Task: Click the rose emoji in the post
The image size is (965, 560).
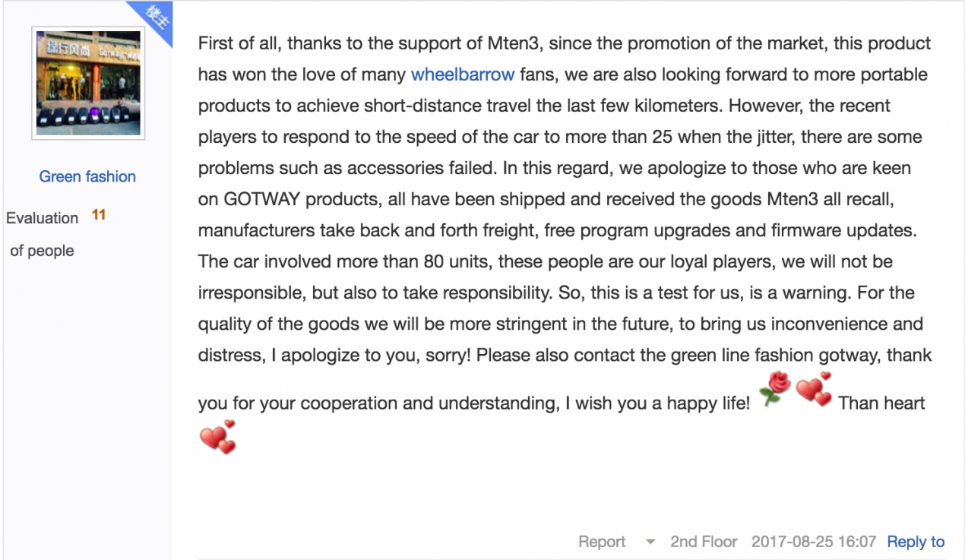Action: (x=775, y=389)
